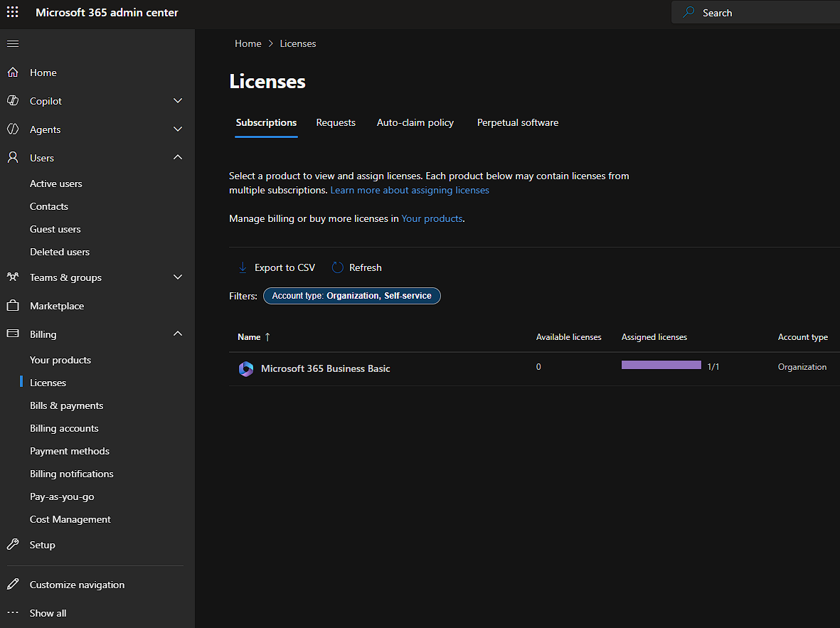Click the Organization account type cell

[x=802, y=366]
